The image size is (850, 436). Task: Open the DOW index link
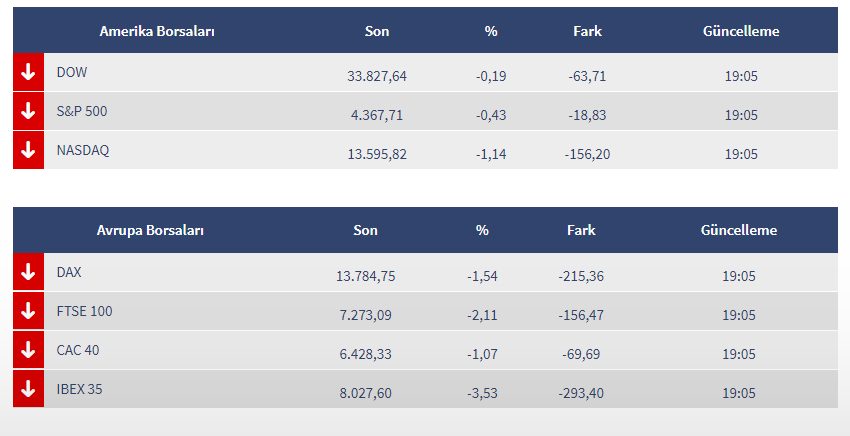[72, 72]
